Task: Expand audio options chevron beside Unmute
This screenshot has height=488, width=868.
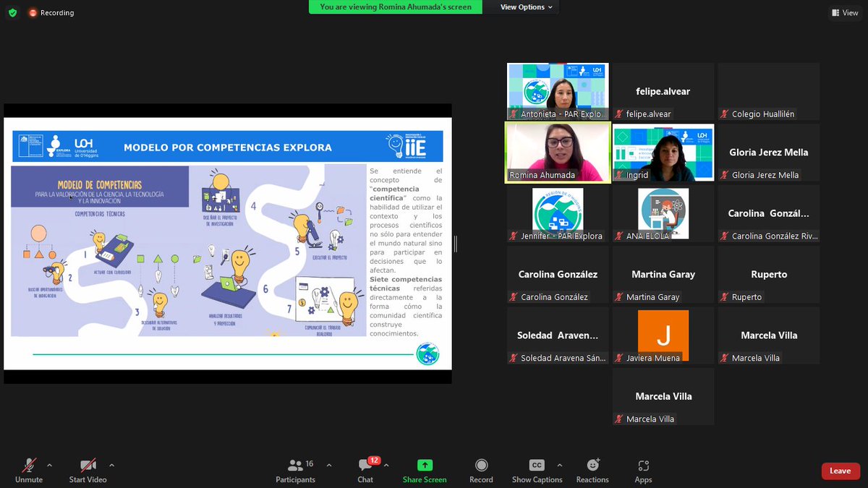Action: point(49,465)
